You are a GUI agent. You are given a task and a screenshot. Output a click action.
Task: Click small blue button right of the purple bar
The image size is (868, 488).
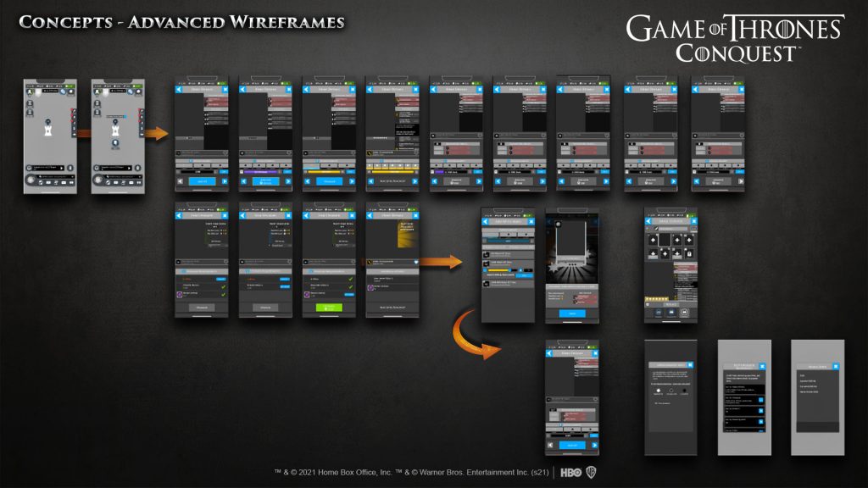pos(287,171)
